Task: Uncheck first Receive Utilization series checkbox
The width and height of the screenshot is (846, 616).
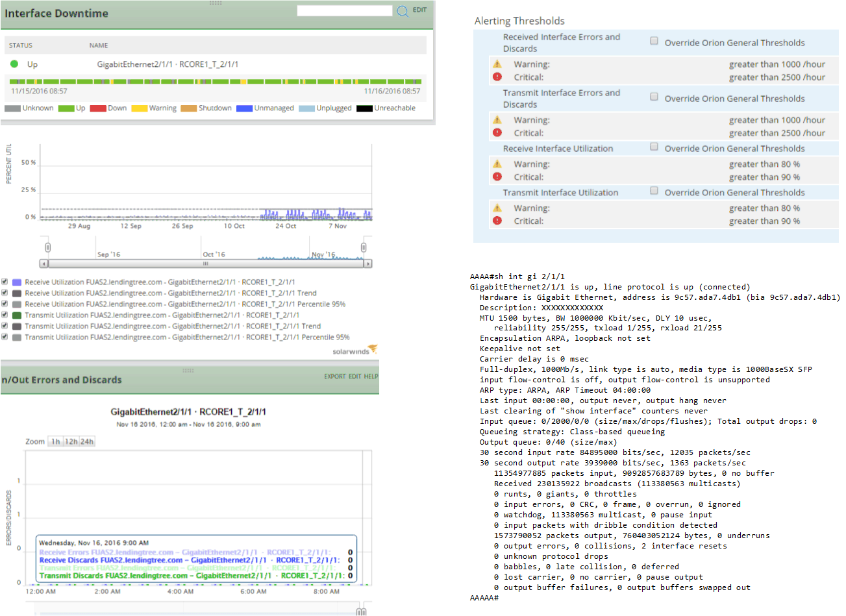Action: (5, 282)
